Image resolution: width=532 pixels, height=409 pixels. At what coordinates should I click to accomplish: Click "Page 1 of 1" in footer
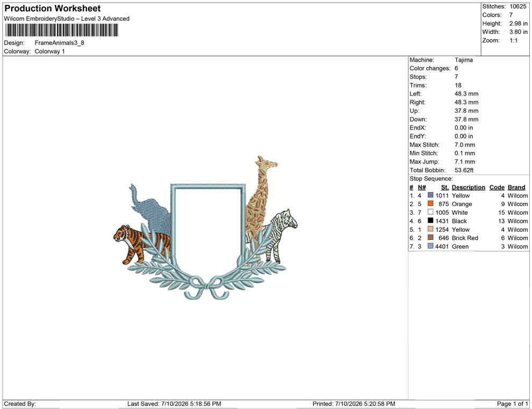(x=512, y=404)
